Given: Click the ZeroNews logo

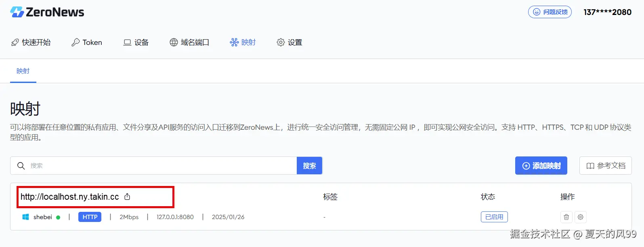Looking at the screenshot, I should pos(47,12).
